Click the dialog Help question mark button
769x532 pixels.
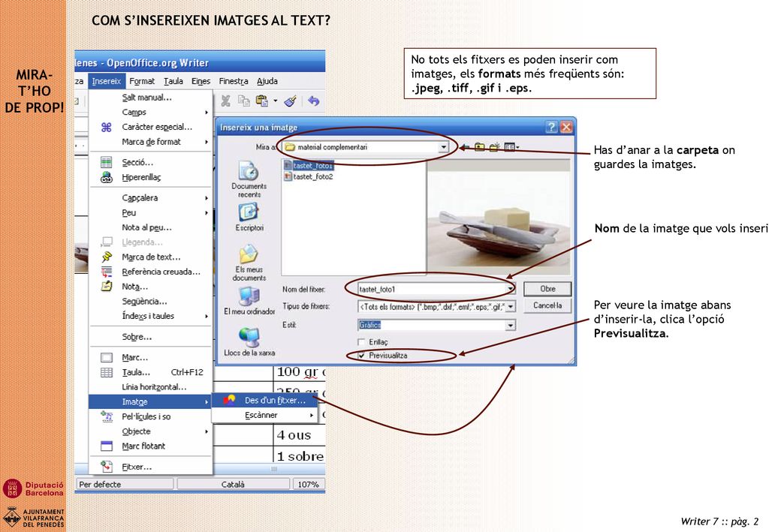coord(551,128)
